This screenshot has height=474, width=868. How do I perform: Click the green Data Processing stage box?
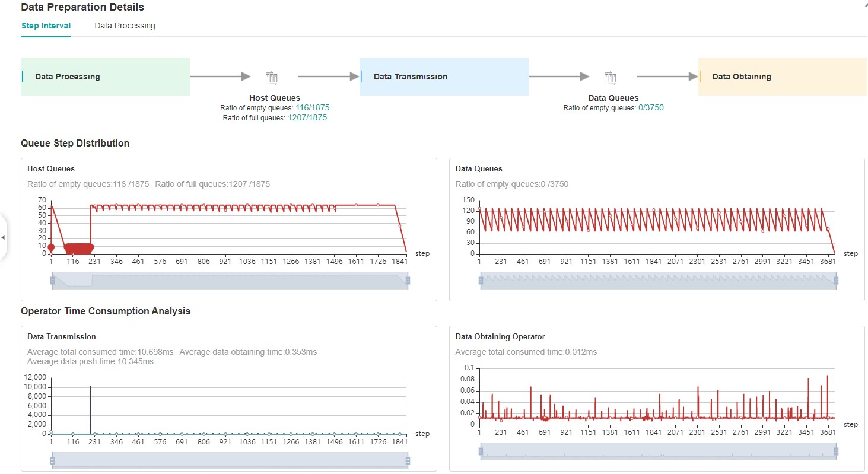coord(105,77)
